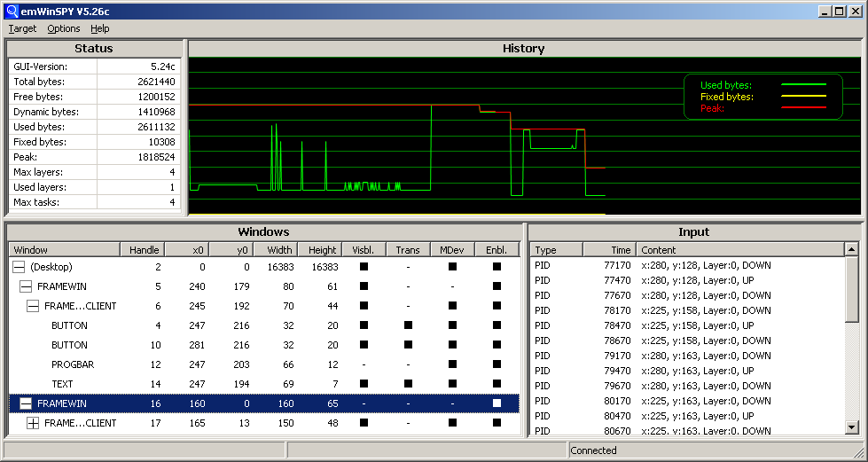Click the Content column header in Input
Image resolution: width=868 pixels, height=462 pixels.
(x=740, y=250)
